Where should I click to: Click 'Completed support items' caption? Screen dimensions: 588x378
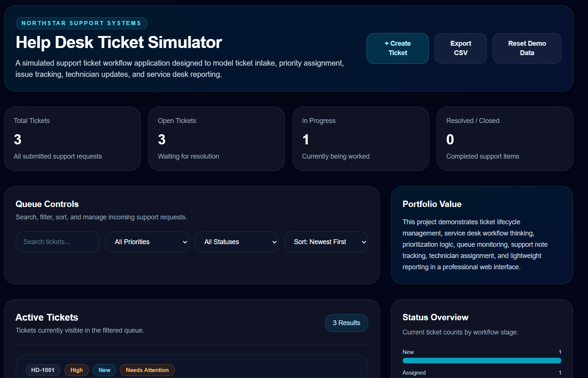tap(482, 156)
